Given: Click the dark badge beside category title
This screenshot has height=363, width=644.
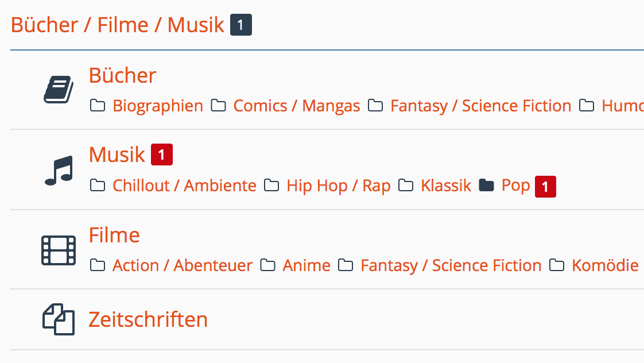Looking at the screenshot, I should (x=241, y=25).
